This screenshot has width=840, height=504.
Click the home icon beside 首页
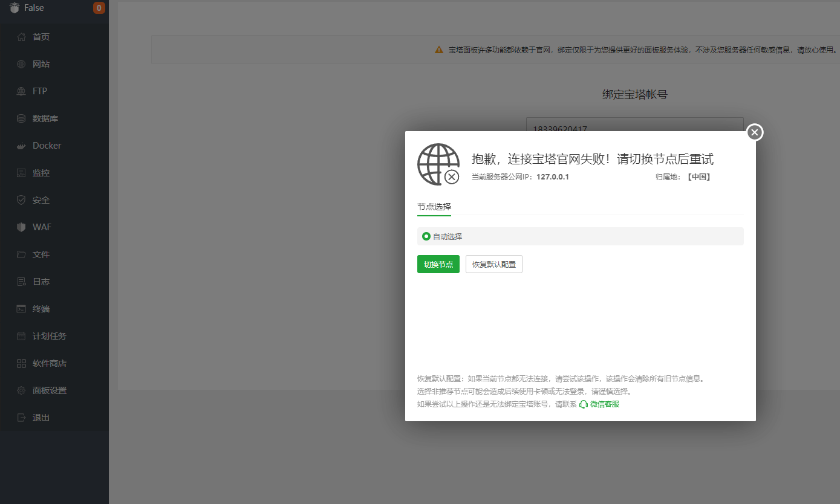coord(21,37)
